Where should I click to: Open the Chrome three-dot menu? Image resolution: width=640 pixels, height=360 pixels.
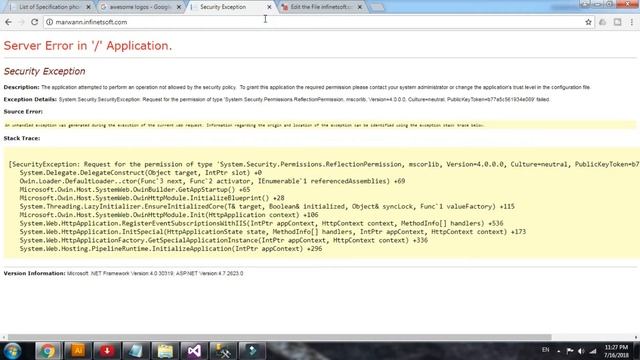point(632,22)
